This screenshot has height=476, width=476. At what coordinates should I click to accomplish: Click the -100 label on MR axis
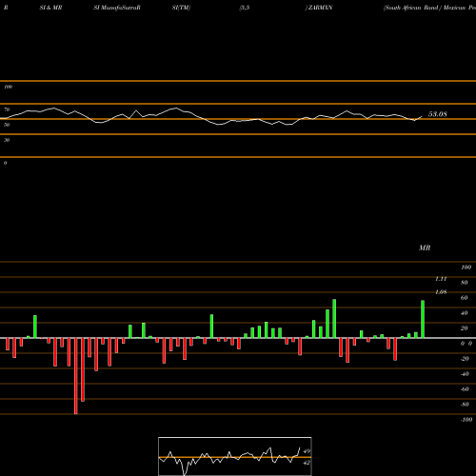(x=466, y=420)
